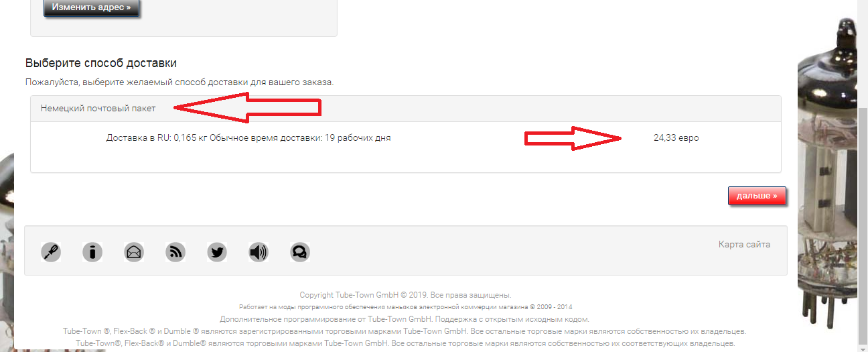Click the open envelope mail icon
Viewport: 868px width, 352px height.
(134, 252)
